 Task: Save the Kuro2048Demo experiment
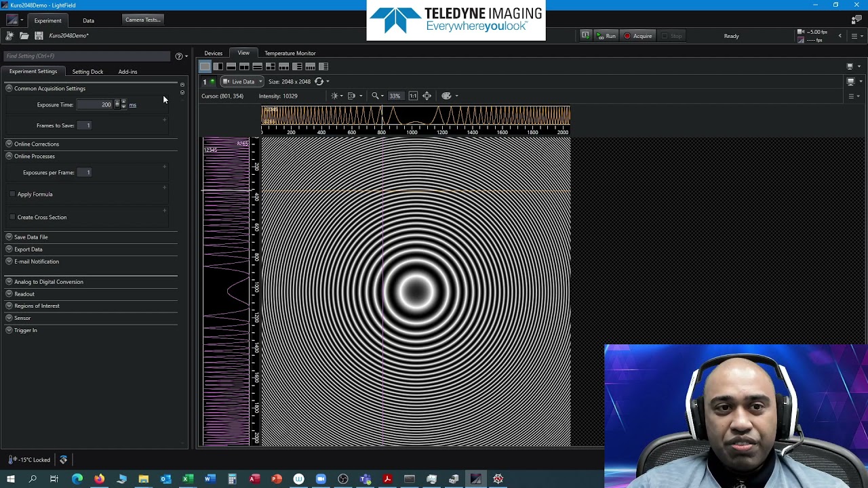tap(39, 35)
